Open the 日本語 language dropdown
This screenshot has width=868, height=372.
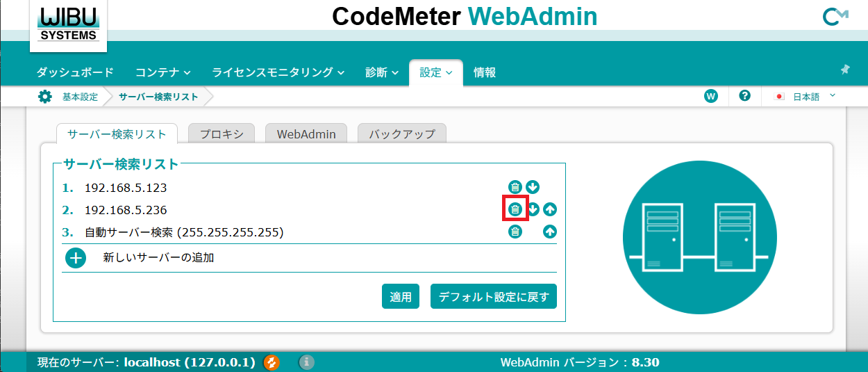(806, 97)
